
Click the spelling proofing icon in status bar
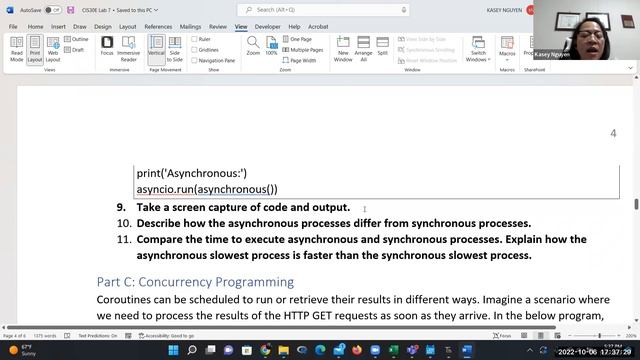click(x=67, y=336)
